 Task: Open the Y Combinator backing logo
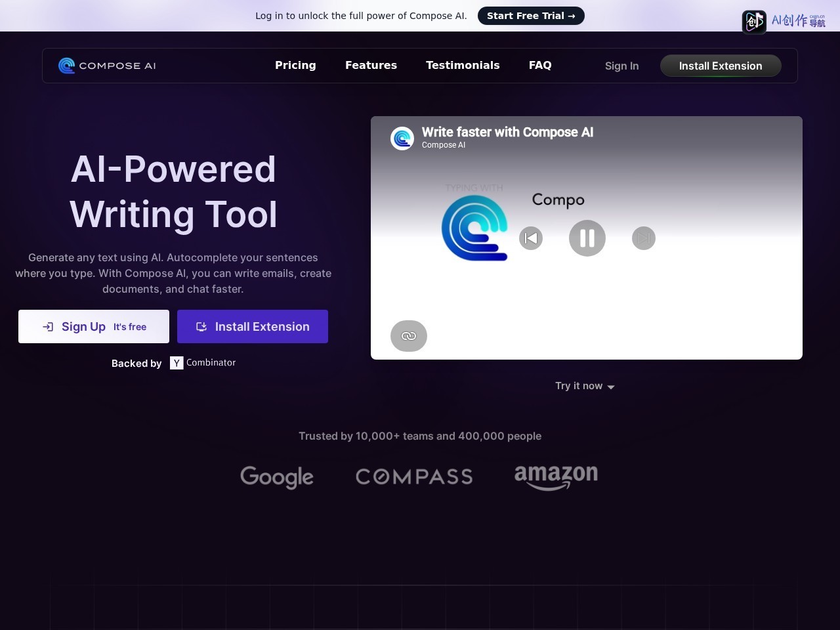coord(203,363)
